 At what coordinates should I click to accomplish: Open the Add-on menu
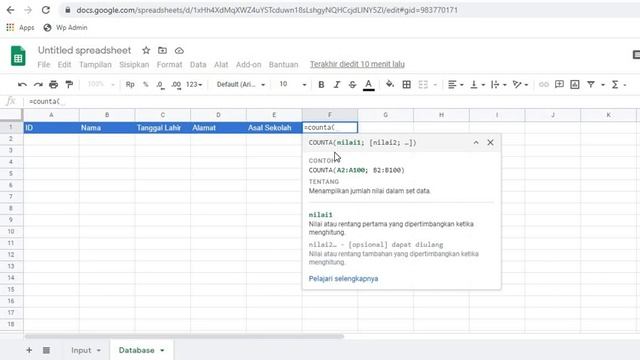pyautogui.click(x=248, y=64)
